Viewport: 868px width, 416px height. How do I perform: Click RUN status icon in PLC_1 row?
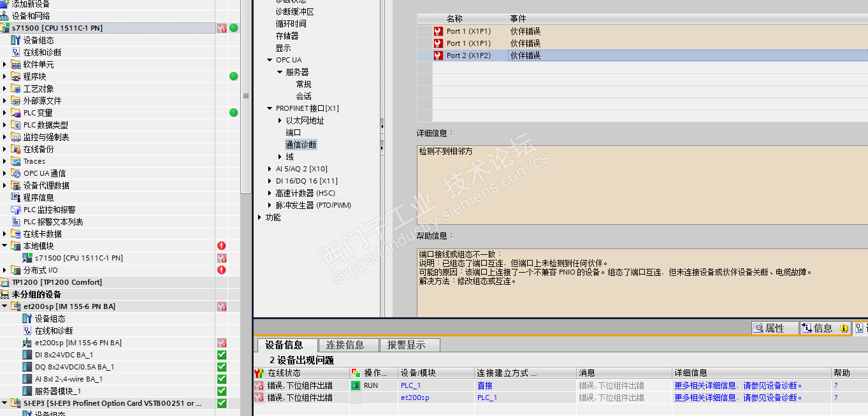coord(356,385)
